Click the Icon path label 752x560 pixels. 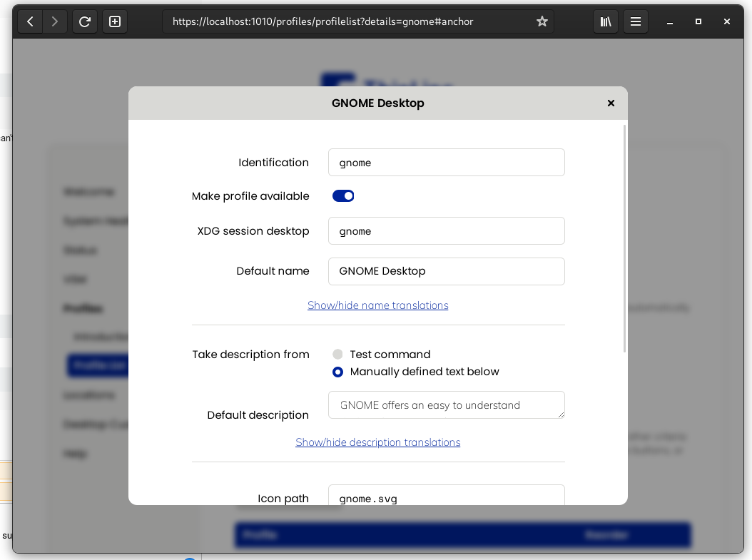click(283, 499)
